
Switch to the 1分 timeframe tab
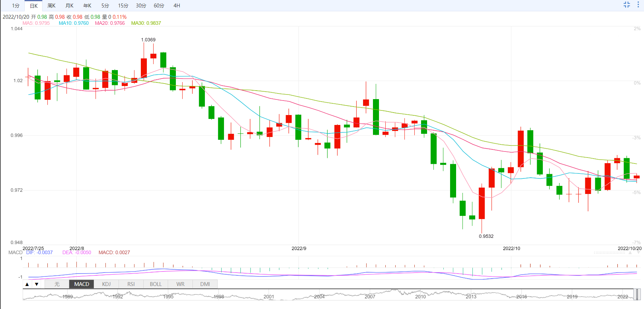point(16,6)
